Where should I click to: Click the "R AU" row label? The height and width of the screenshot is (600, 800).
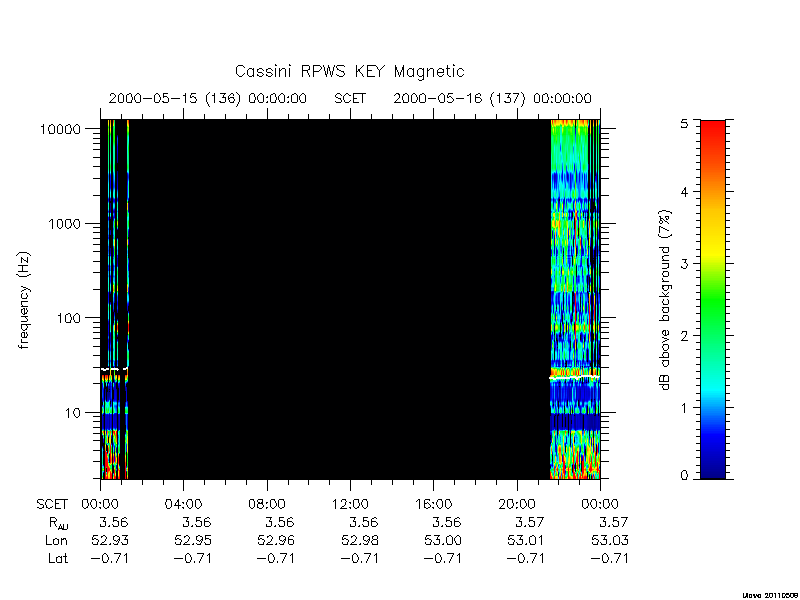point(58,523)
